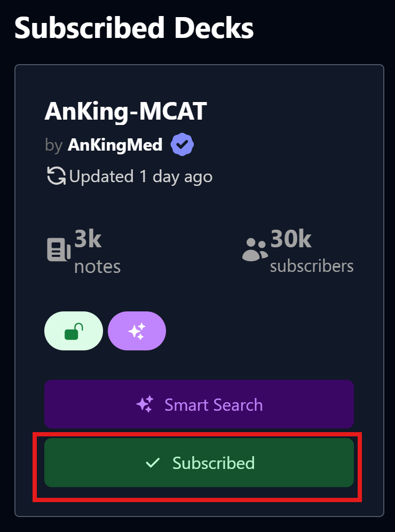
Task: Click the sync arrows update icon
Action: (x=56, y=176)
